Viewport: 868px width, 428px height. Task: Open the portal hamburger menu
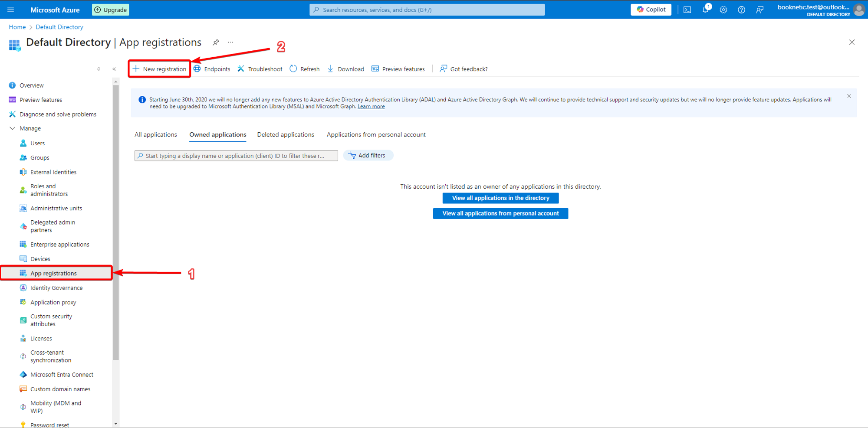(11, 10)
